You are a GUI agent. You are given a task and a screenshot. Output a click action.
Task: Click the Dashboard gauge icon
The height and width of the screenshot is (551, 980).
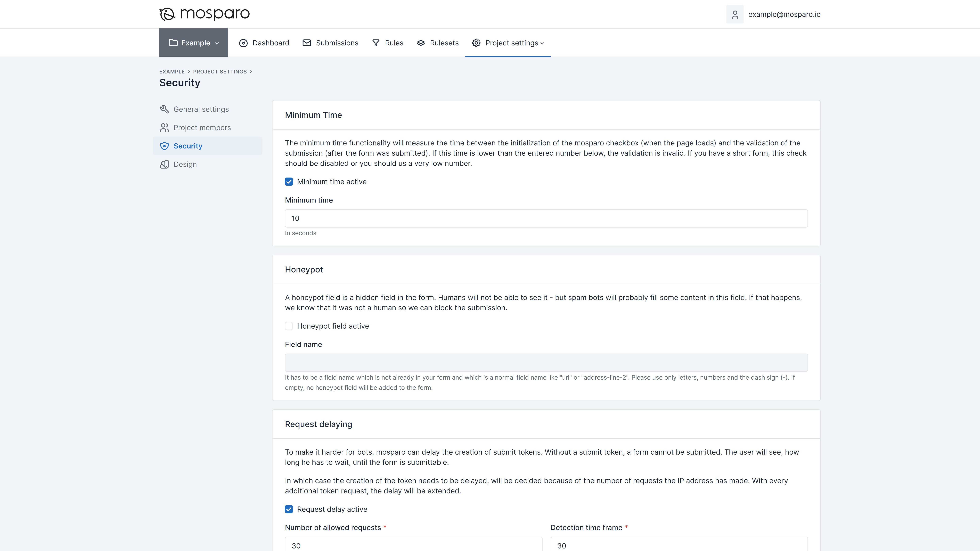point(243,43)
